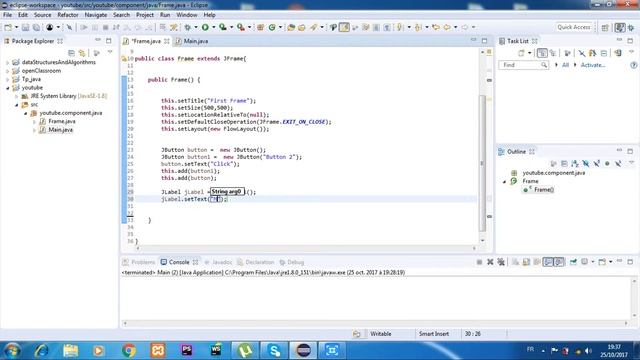Collapse the src folder node
Viewport: 640px width, 360px height.
[16, 105]
